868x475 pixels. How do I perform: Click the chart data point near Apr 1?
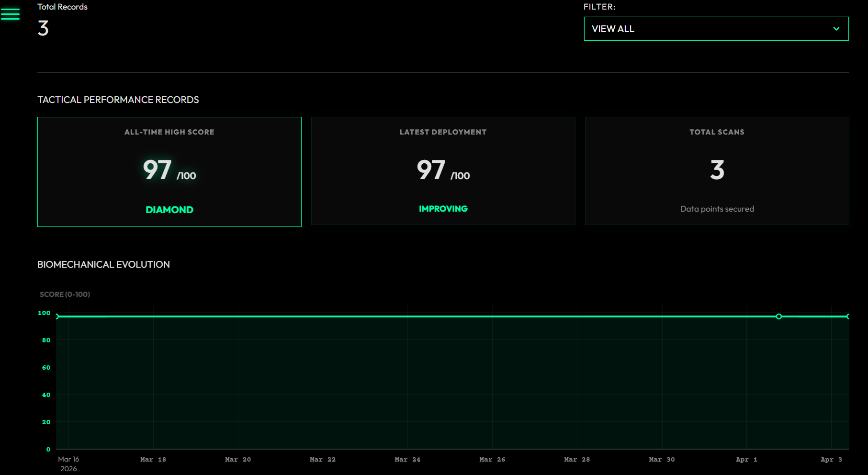coord(779,317)
